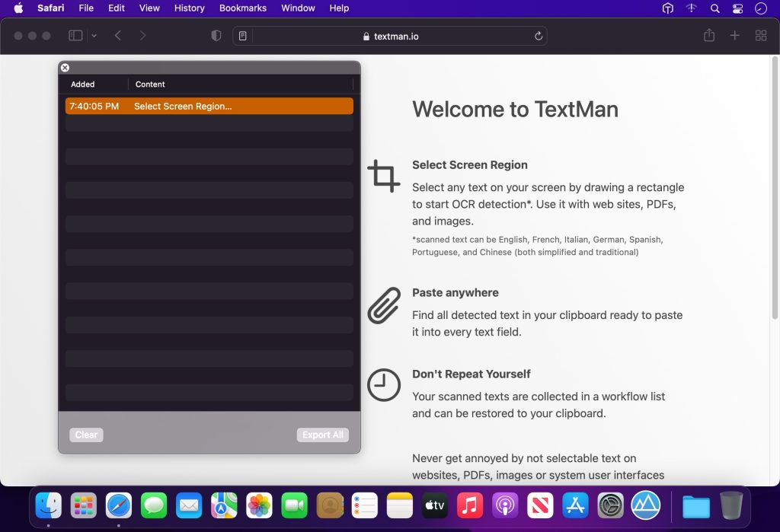
Task: Open a new tab with the plus icon
Action: [x=734, y=35]
